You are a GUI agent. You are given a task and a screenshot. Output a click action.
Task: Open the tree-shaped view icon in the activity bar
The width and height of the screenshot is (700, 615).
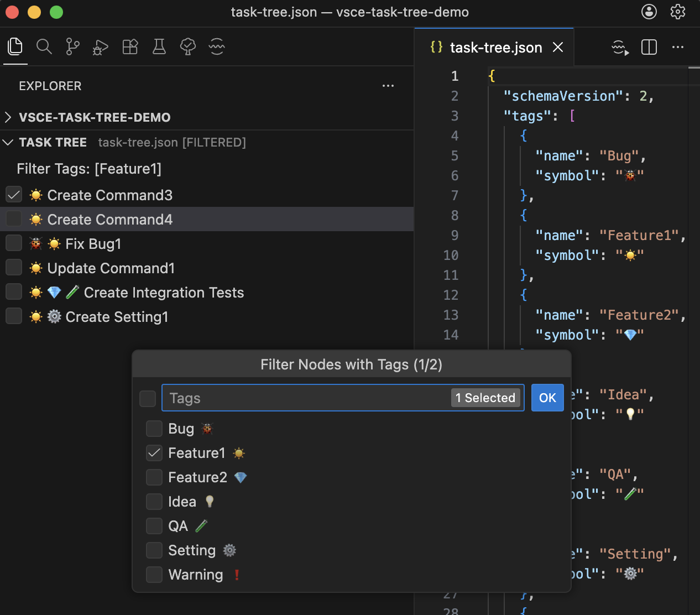[188, 46]
